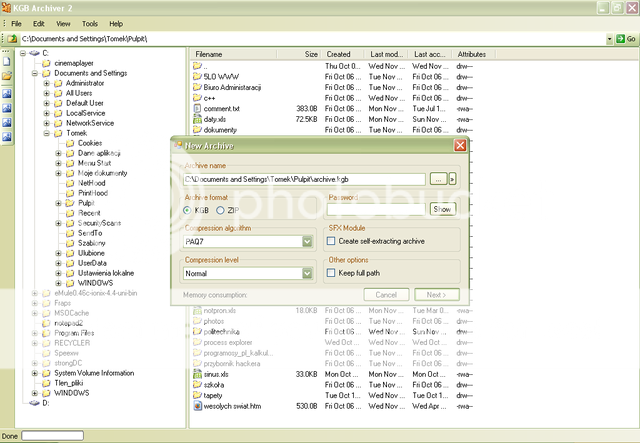This screenshot has height=443, width=640.
Task: Sort by the Filename column header
Action: tap(234, 54)
